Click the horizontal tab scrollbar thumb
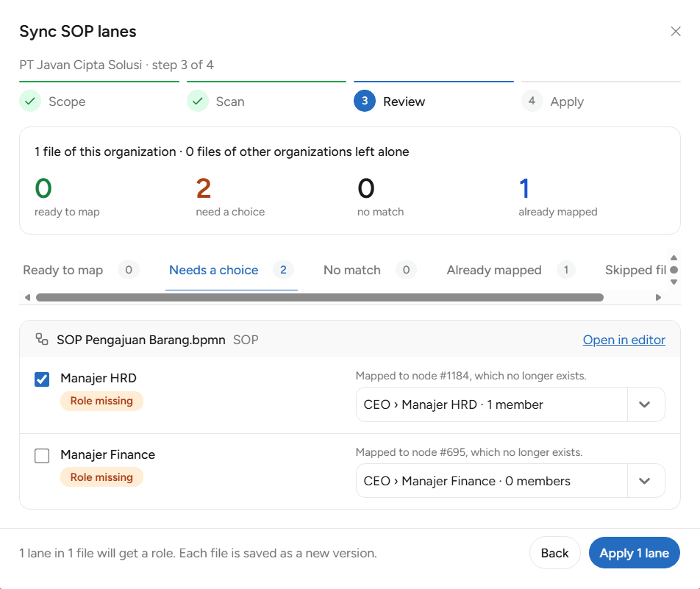Screen dimensions: 700x589 [x=320, y=297]
